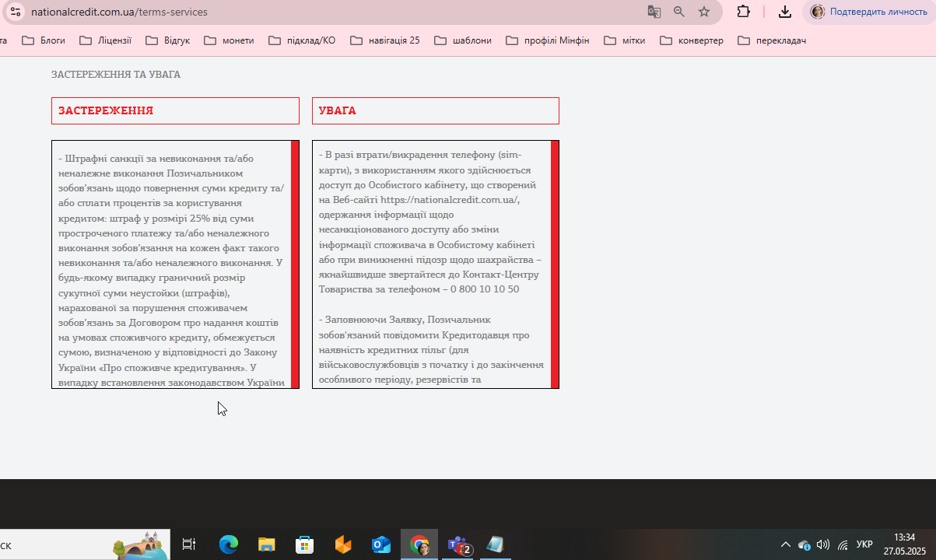The image size is (936, 560).
Task: Show hidden tray icons chevron
Action: pyautogui.click(x=786, y=545)
